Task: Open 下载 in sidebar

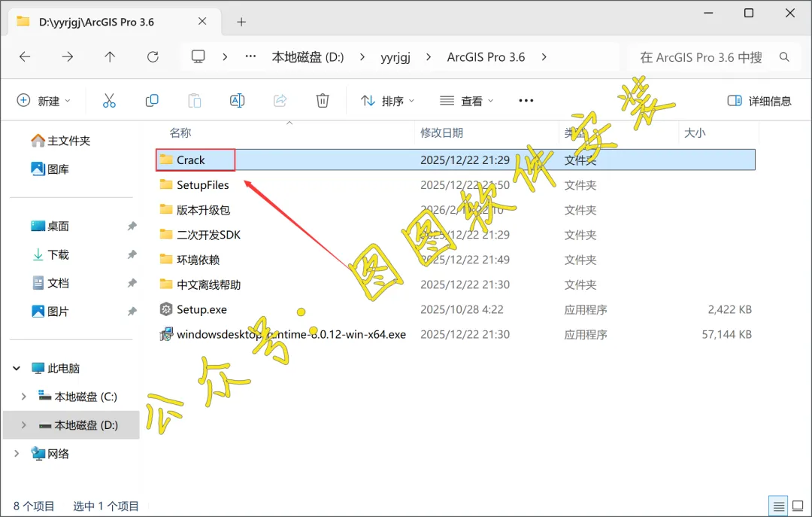Action: pyautogui.click(x=51, y=254)
